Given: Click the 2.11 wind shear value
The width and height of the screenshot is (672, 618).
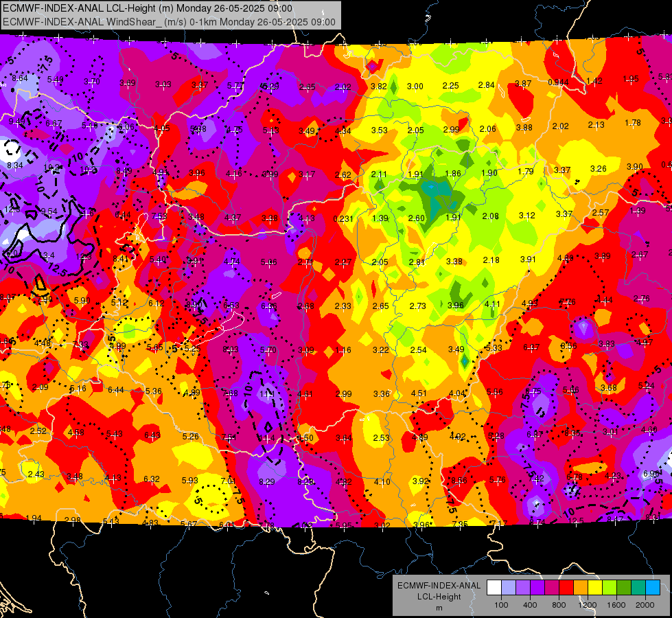Looking at the screenshot, I should tap(379, 174).
